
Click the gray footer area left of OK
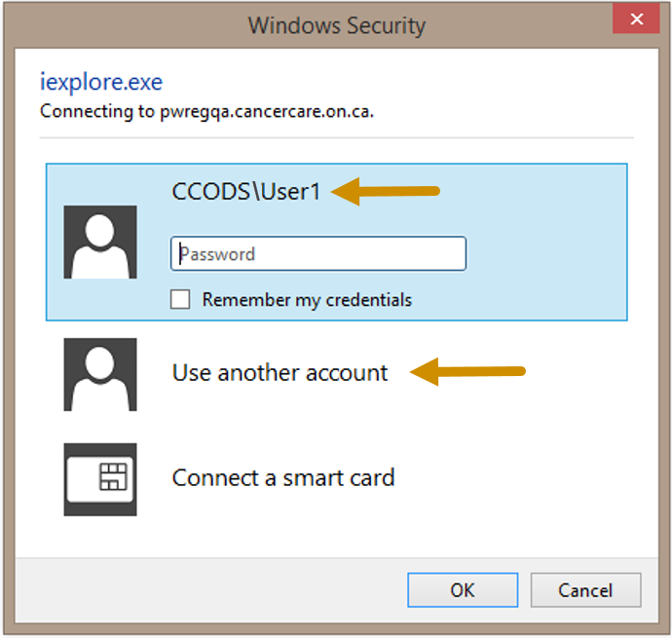[210, 590]
